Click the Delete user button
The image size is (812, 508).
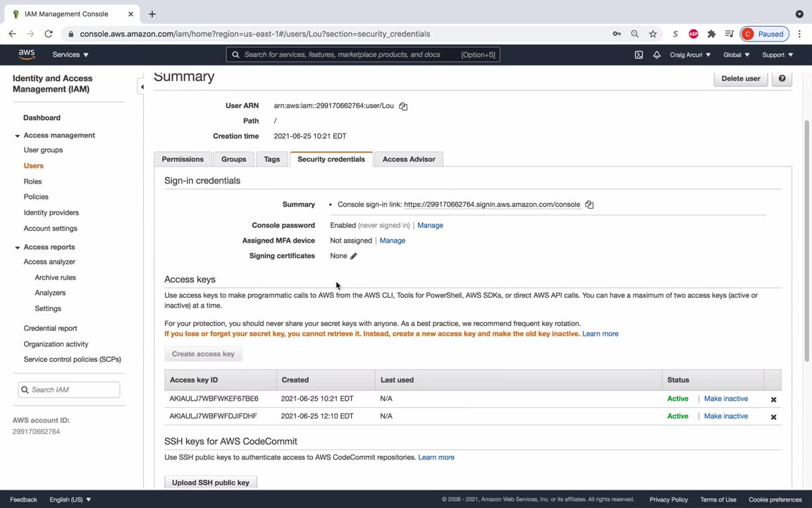pyautogui.click(x=741, y=78)
